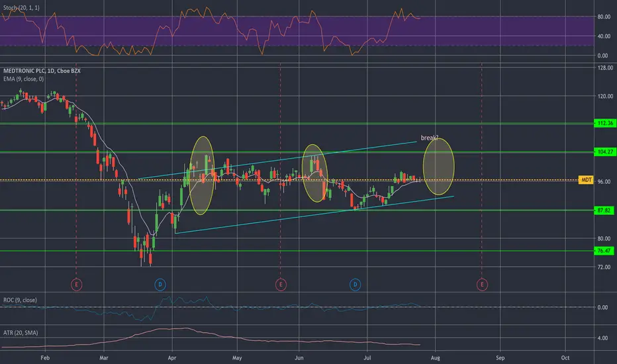617x364 pixels.
Task: Select the yellow MDT price tag
Action: pos(586,180)
